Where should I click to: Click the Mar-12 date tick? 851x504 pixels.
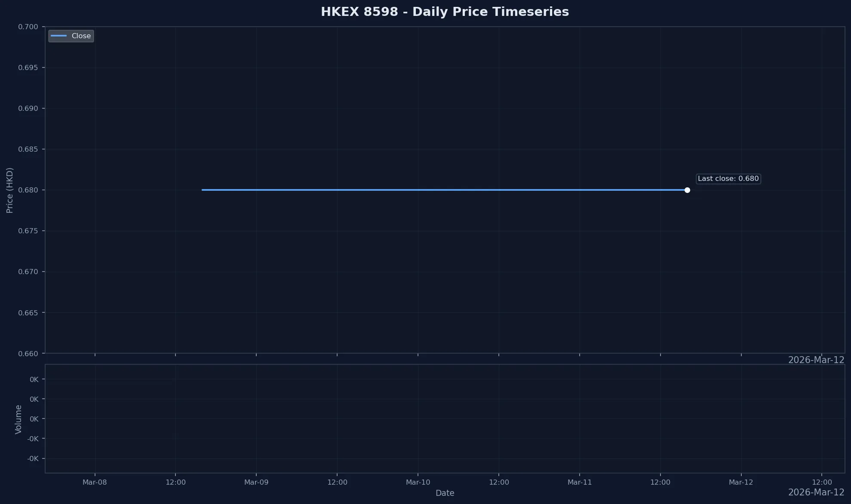pos(741,482)
